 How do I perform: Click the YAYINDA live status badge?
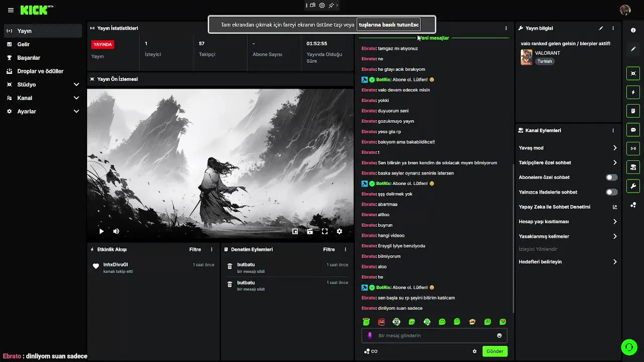tap(103, 44)
